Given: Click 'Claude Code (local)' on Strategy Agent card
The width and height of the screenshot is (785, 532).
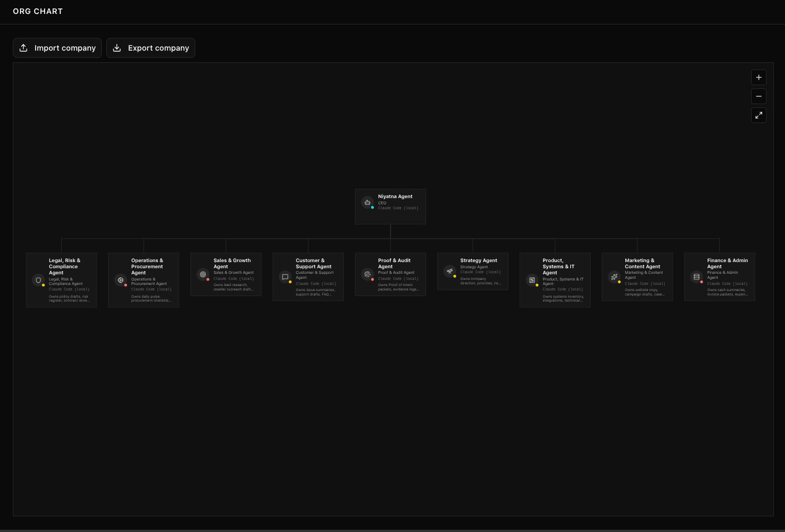Looking at the screenshot, I should pyautogui.click(x=480, y=272).
